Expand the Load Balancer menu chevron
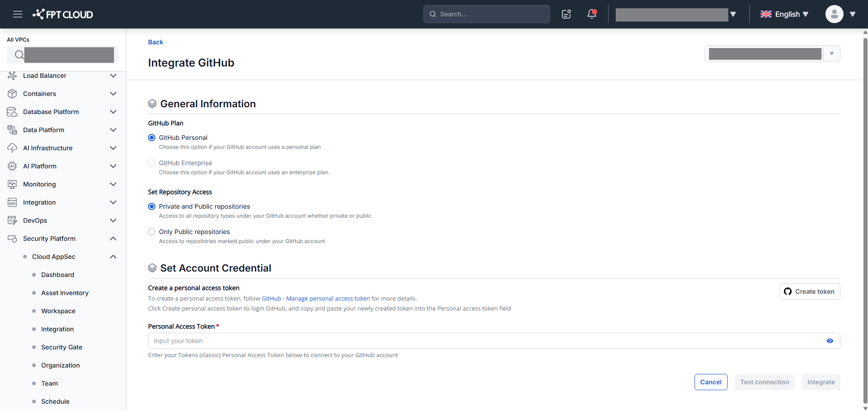This screenshot has height=411, width=868. pyautogui.click(x=113, y=76)
